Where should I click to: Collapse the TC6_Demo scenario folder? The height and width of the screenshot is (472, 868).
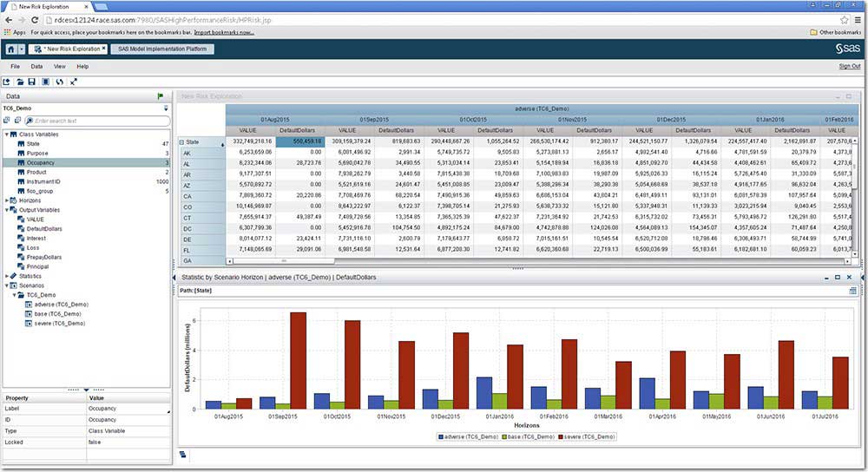click(x=15, y=295)
